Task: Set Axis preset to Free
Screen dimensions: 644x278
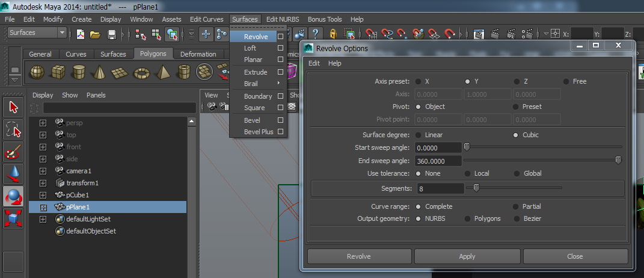Action: coord(566,81)
